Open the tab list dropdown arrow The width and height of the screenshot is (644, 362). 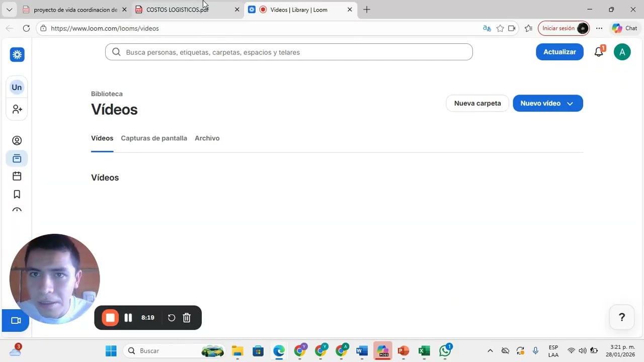9,10
